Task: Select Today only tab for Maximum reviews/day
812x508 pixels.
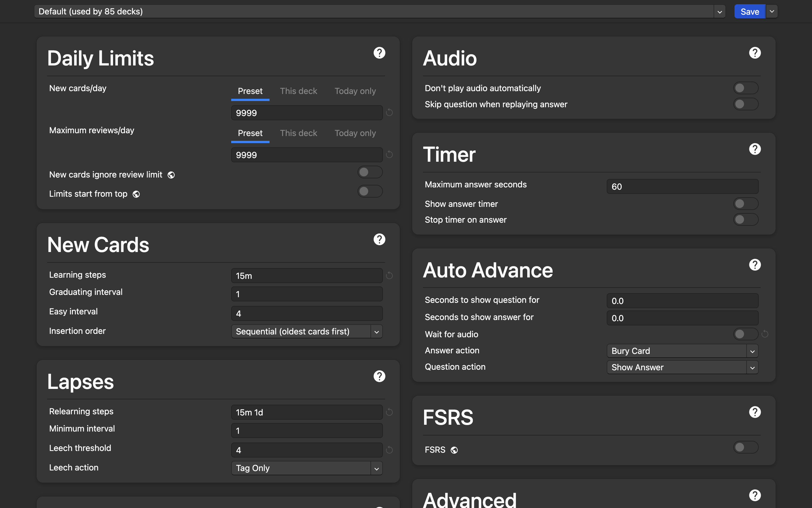Action: click(x=355, y=133)
